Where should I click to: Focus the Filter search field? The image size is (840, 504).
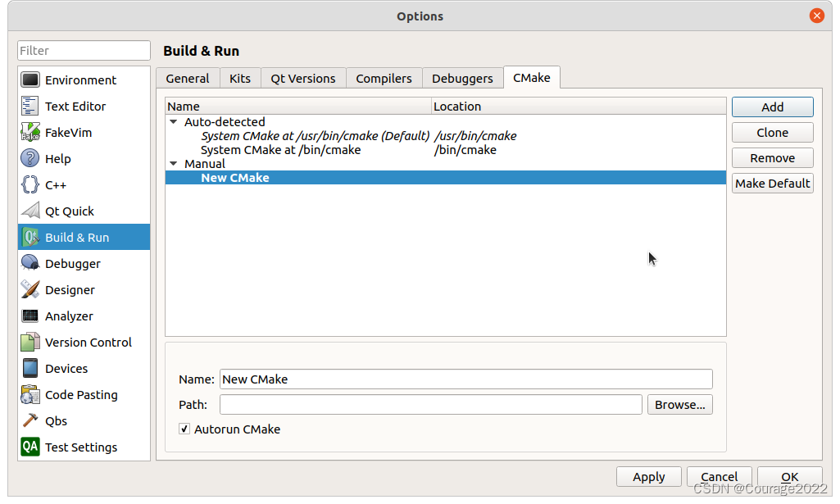click(x=84, y=50)
